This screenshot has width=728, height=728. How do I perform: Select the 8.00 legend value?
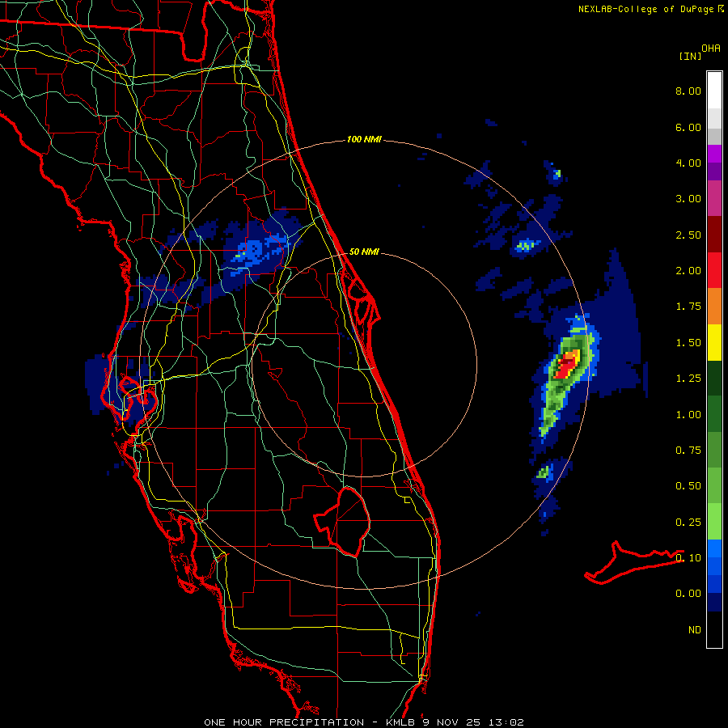688,91
